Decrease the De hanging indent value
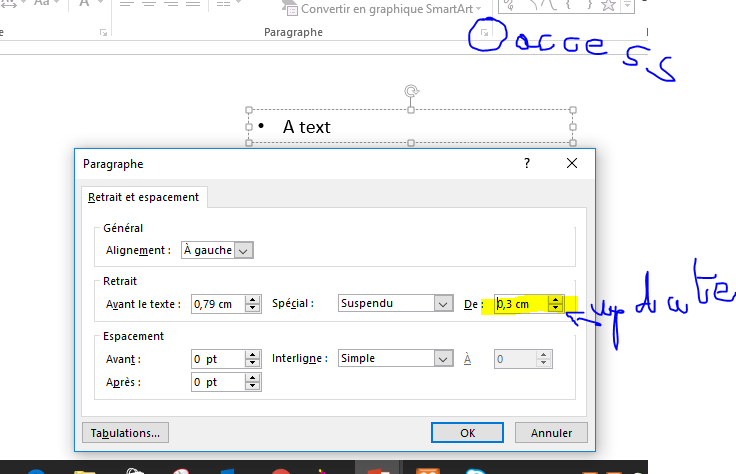This screenshot has width=736, height=474. (x=555, y=308)
